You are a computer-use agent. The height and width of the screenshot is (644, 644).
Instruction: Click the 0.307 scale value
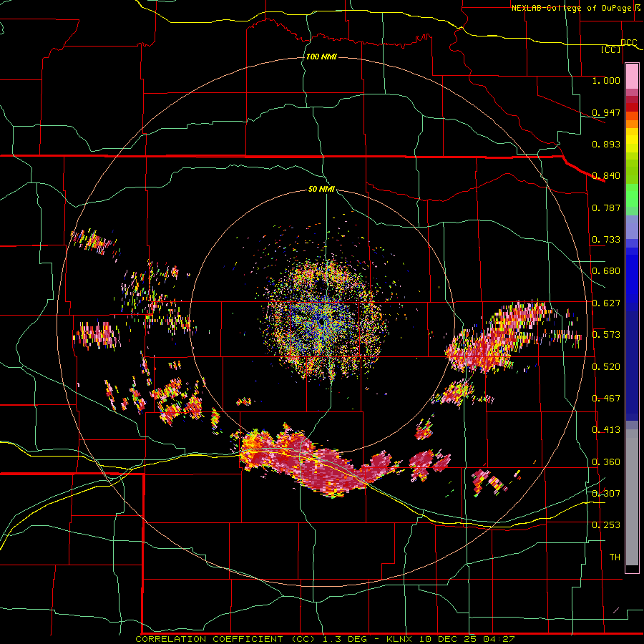[x=606, y=493]
